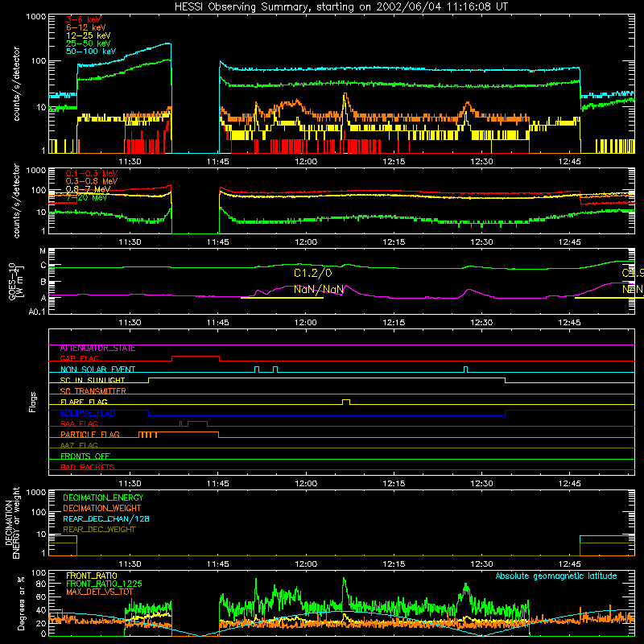Select the ATTENUATOR_STATE flag label

pyautogui.click(x=97, y=349)
